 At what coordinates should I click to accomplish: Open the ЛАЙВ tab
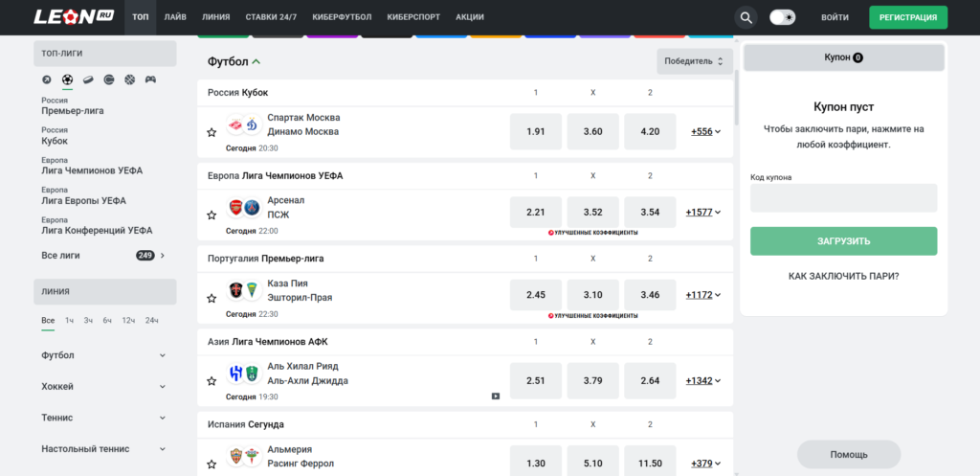175,17
